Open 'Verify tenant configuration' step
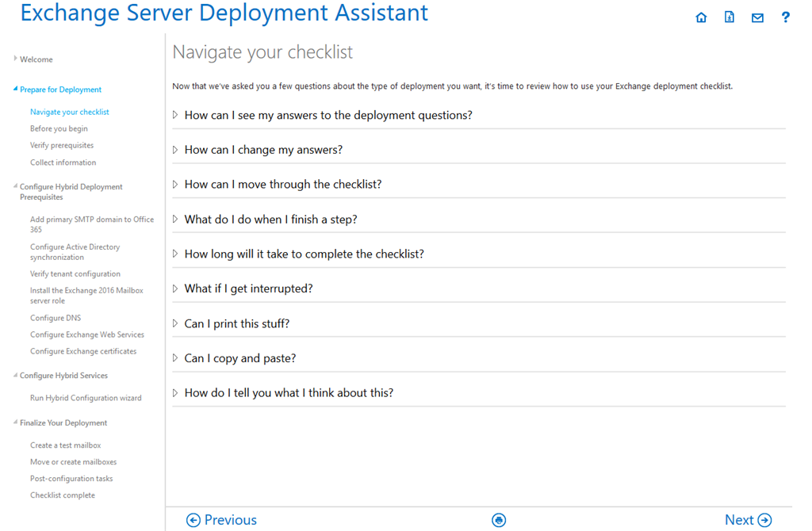Screen dimensions: 812x531 coord(75,273)
